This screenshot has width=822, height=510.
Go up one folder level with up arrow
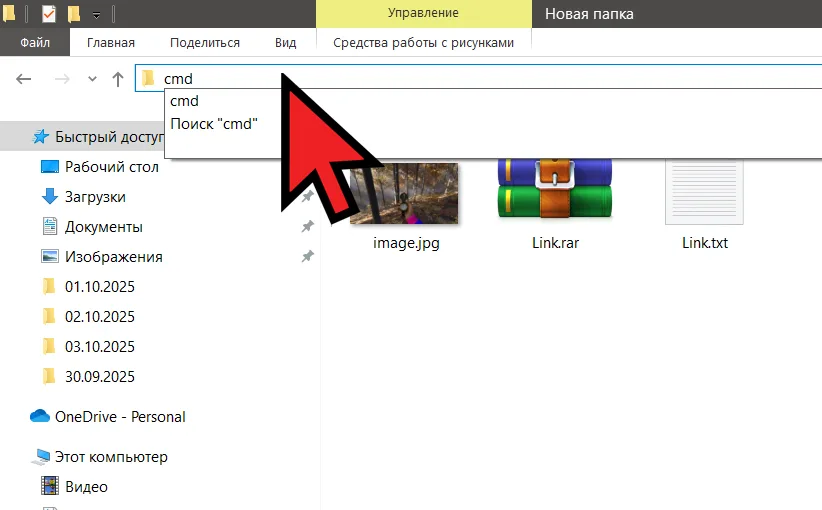(x=118, y=79)
